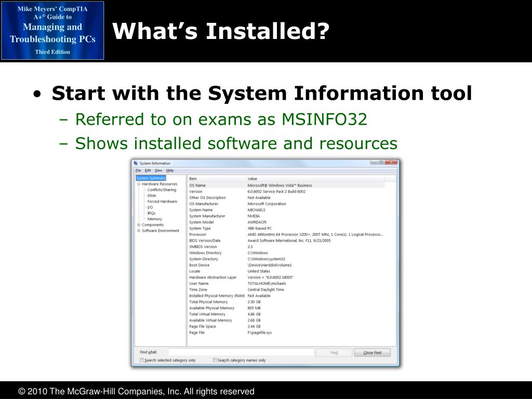Click Available Virtual Memory row

pyautogui.click(x=286, y=320)
